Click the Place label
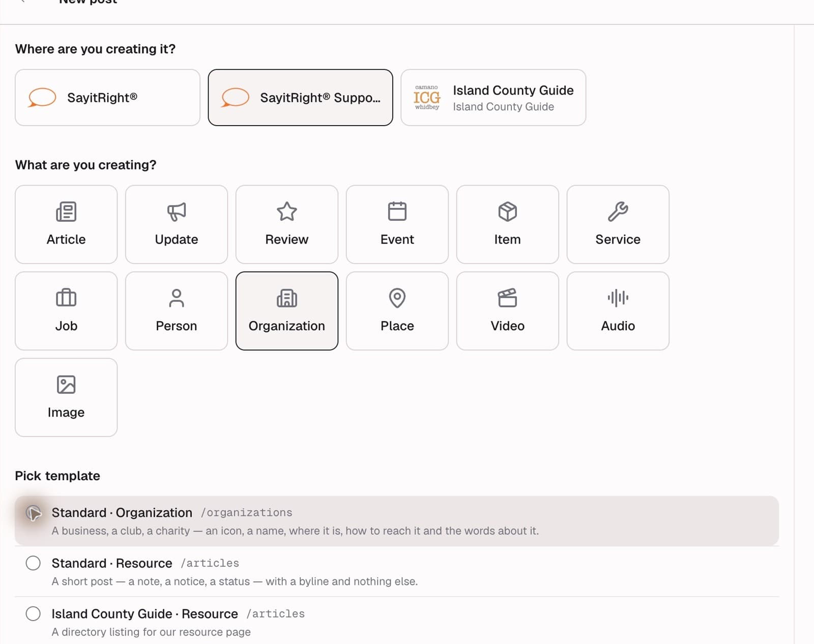The image size is (814, 644). (x=397, y=326)
